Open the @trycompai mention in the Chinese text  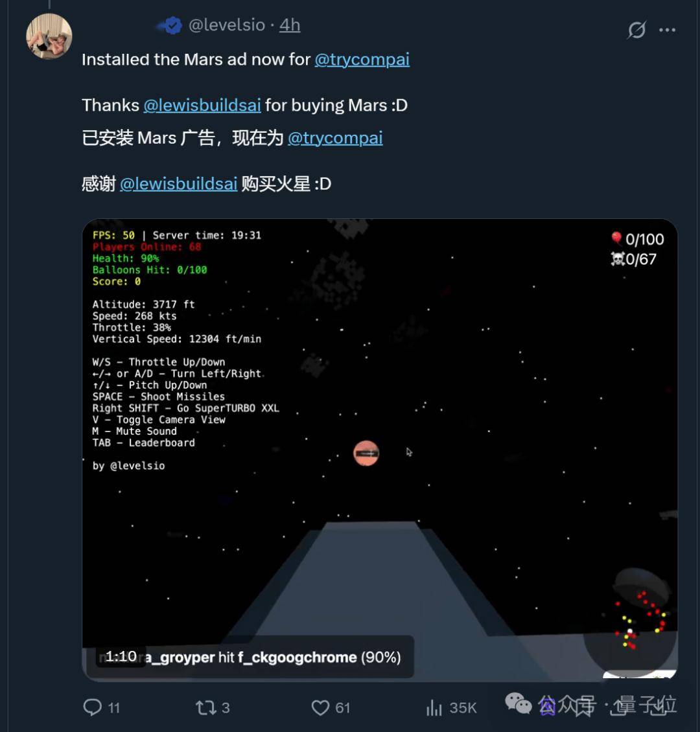click(x=335, y=138)
